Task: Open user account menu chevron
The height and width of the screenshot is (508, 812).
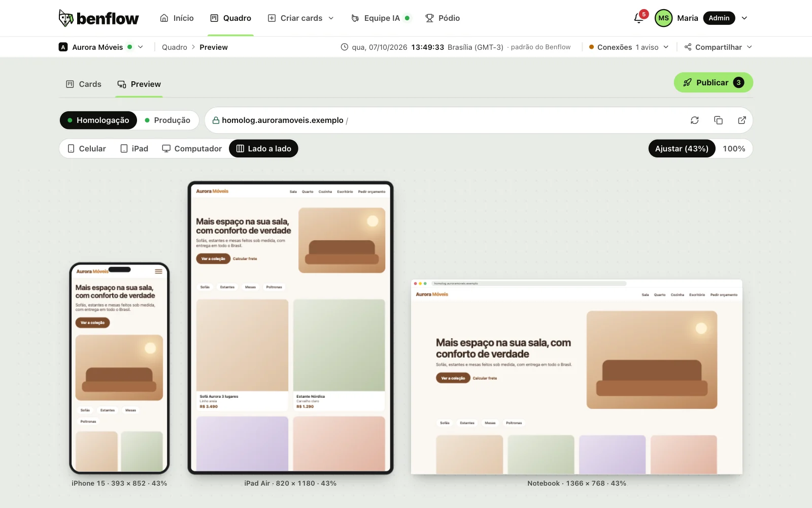Action: coord(745,18)
